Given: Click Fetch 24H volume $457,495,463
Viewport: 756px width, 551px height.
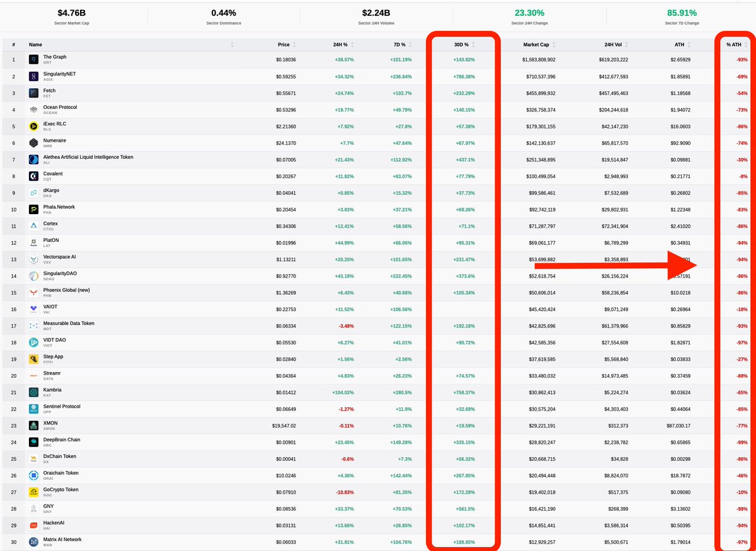Looking at the screenshot, I should [613, 93].
